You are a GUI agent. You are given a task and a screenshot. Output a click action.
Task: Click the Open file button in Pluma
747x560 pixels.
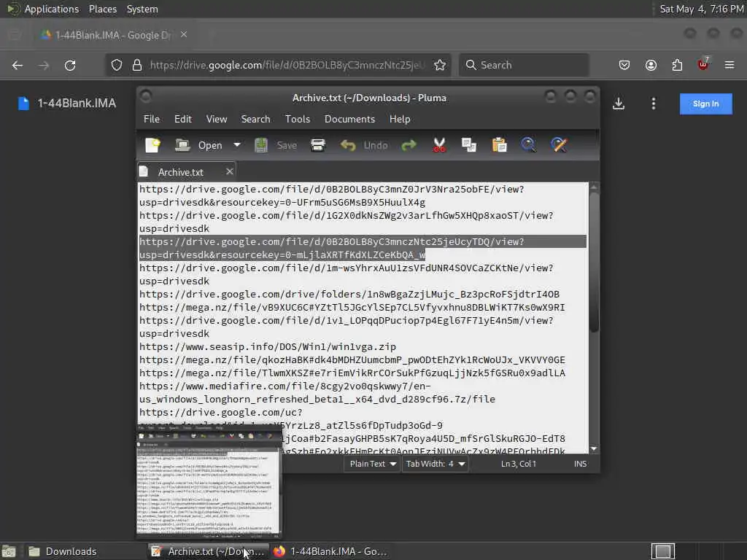click(198, 145)
